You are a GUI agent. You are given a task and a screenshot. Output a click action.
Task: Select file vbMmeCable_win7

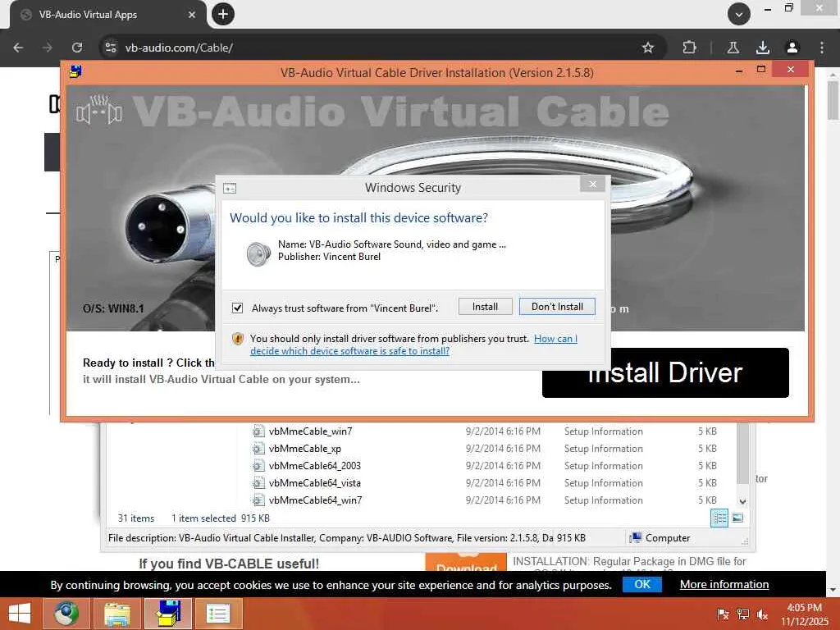tap(310, 431)
